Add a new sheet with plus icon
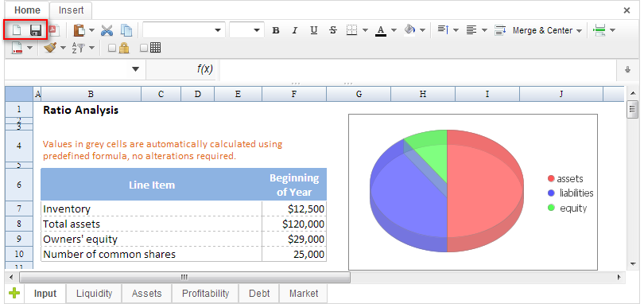The width and height of the screenshot is (644, 304). click(14, 294)
